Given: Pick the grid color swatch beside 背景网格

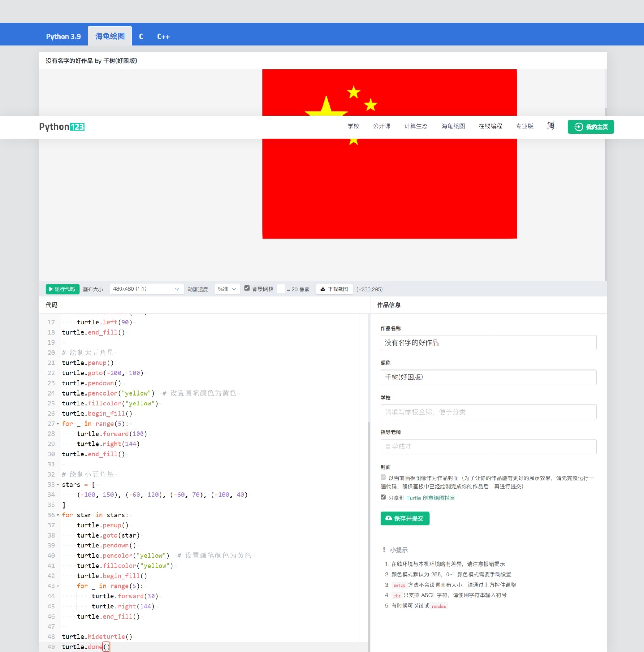Looking at the screenshot, I should point(281,289).
